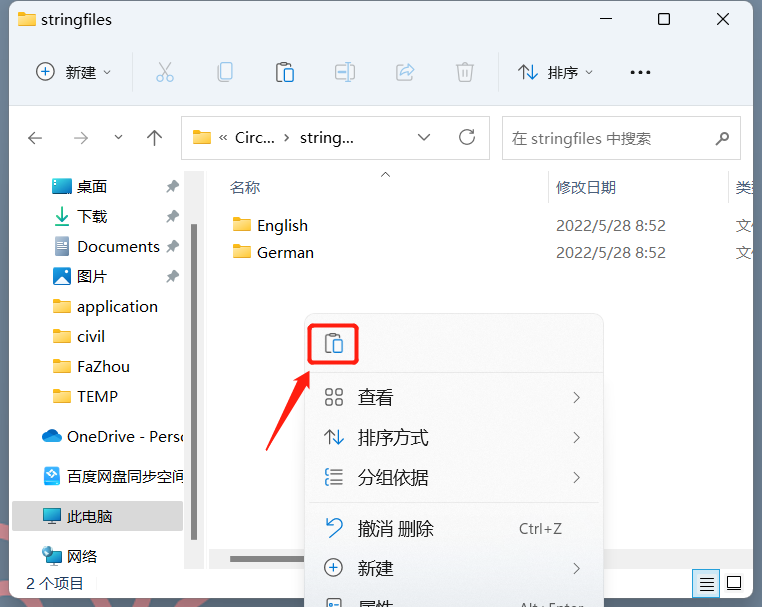
Task: Click the Paste icon in toolbar
Action: [285, 72]
